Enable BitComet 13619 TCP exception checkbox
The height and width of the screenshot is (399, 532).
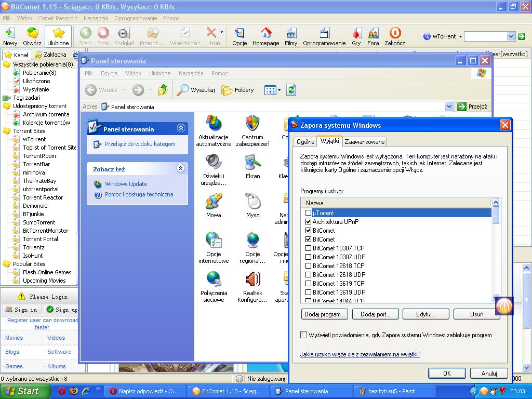coord(308,283)
